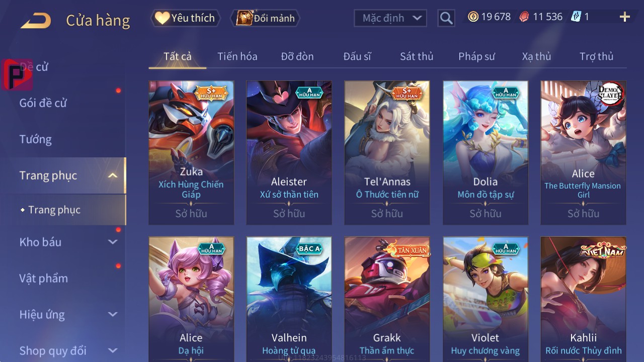Open Gói đề cử in the sidebar
The image size is (644, 362).
pos(43,103)
